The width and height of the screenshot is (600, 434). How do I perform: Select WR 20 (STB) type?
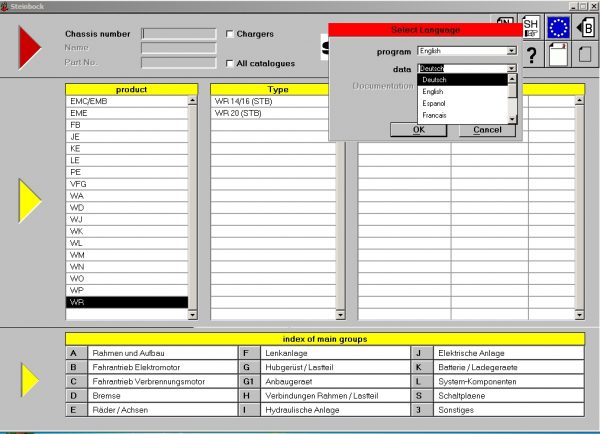point(273,113)
